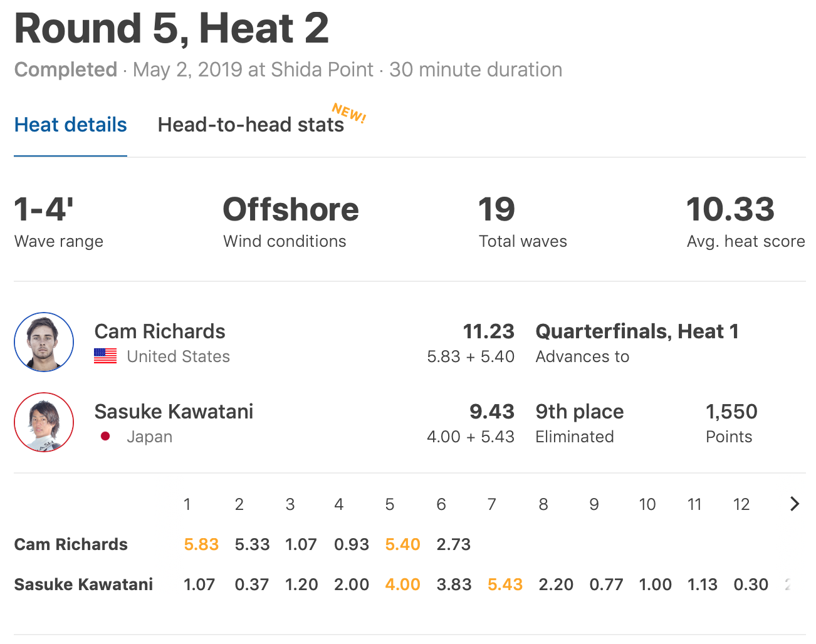This screenshot has width=816, height=644.
Task: Click Cam Richards' profile photo
Action: point(44,342)
